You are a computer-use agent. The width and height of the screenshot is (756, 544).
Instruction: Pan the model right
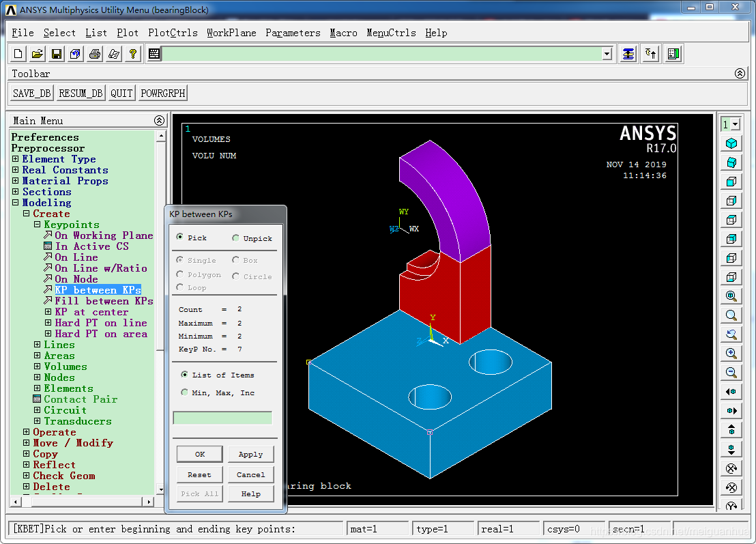tap(731, 411)
